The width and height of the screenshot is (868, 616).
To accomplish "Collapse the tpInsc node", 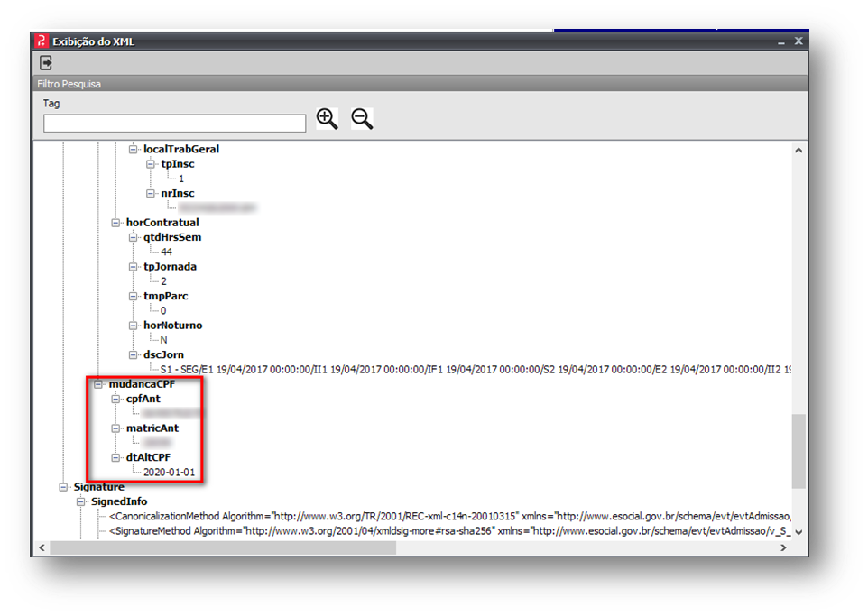I will 150,164.
